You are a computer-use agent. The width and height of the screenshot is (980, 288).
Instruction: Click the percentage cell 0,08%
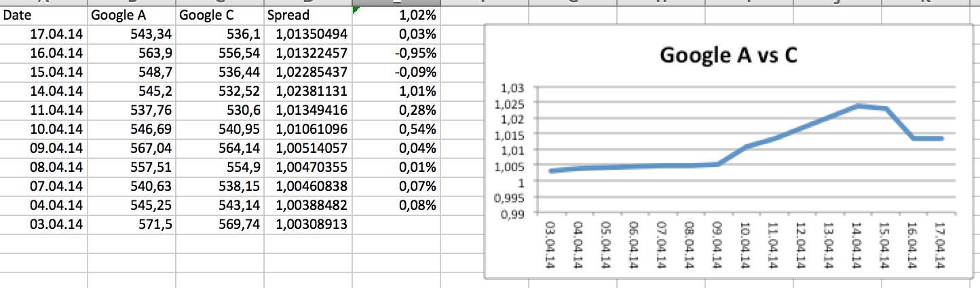click(396, 204)
